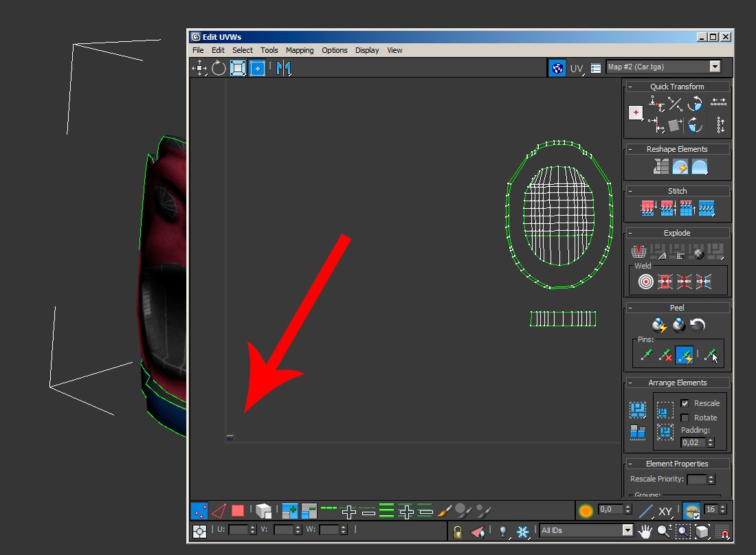Click the Target Weld icon
The height and width of the screenshot is (555, 756).
645,282
